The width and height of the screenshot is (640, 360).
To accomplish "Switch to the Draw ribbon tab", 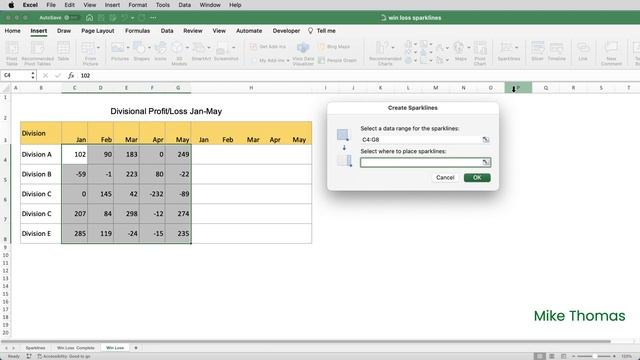I will (x=64, y=31).
